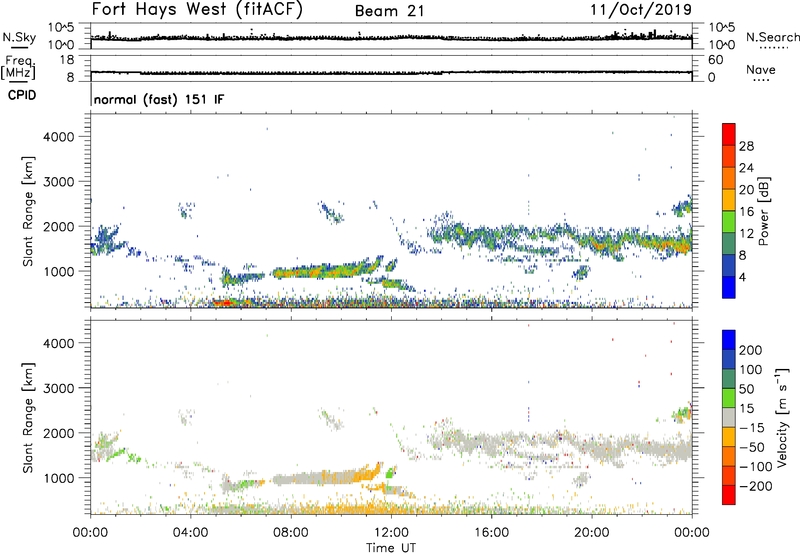Image resolution: width=800 pixels, height=554 pixels.
Task: Click '1000' tick on velocity panel axis
Action: [59, 478]
